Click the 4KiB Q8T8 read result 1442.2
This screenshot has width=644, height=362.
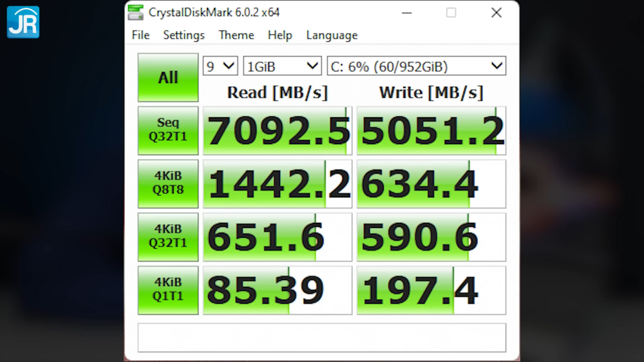click(x=278, y=184)
